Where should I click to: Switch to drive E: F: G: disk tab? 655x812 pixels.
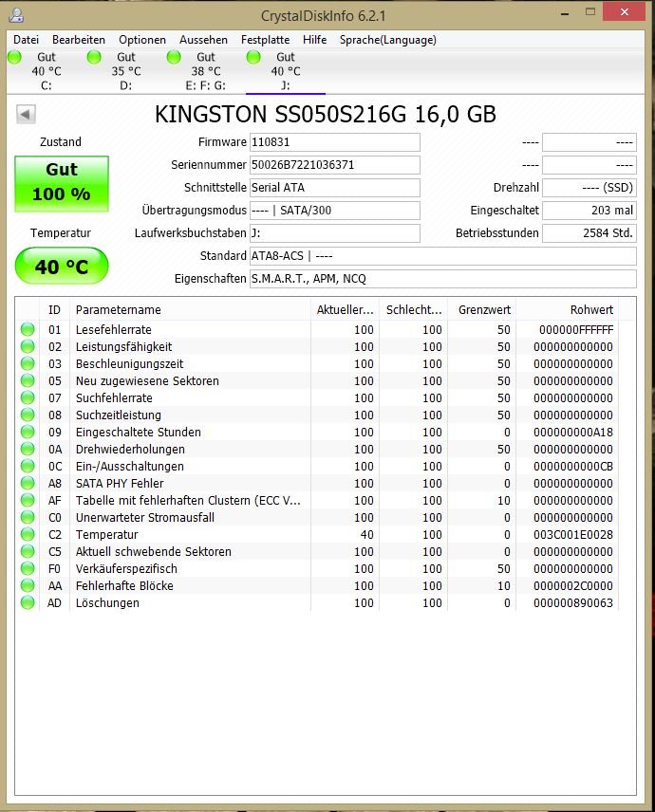(206, 71)
